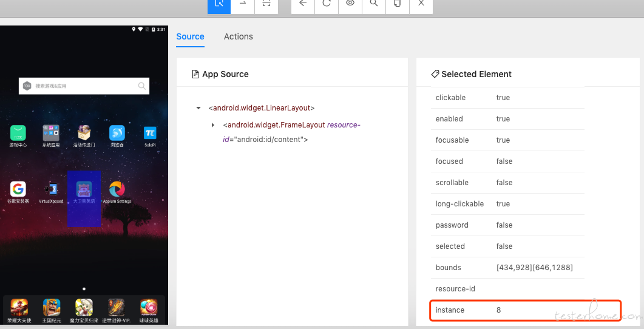
Task: Click the bounds value in Selected Element
Action: coord(534,268)
